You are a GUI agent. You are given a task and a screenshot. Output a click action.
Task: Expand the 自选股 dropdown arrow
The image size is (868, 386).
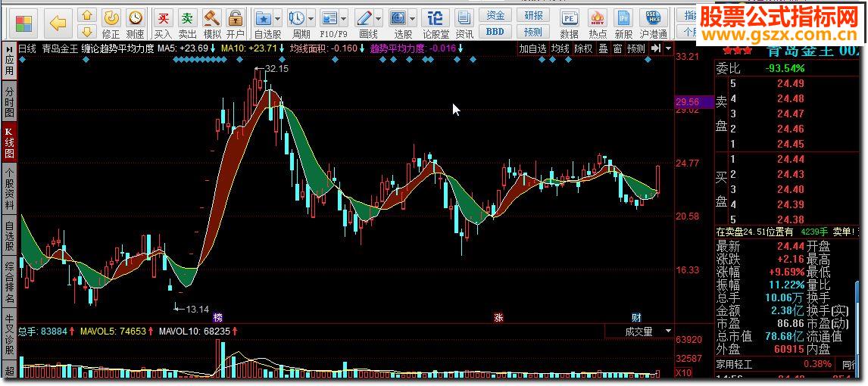tap(277, 19)
